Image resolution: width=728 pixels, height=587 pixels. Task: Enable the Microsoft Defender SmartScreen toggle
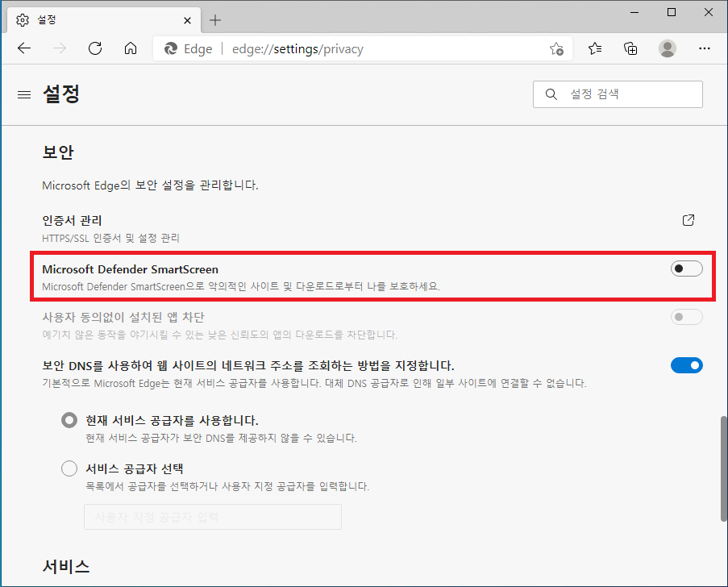[687, 269]
